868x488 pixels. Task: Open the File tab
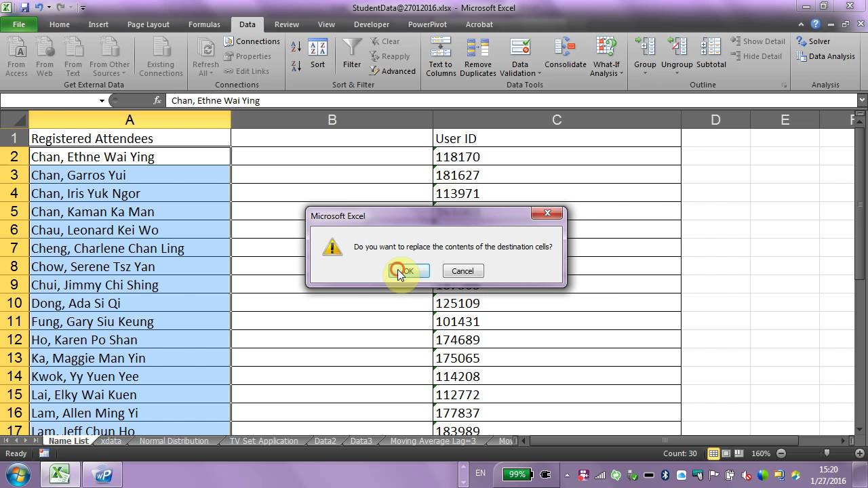(x=19, y=24)
